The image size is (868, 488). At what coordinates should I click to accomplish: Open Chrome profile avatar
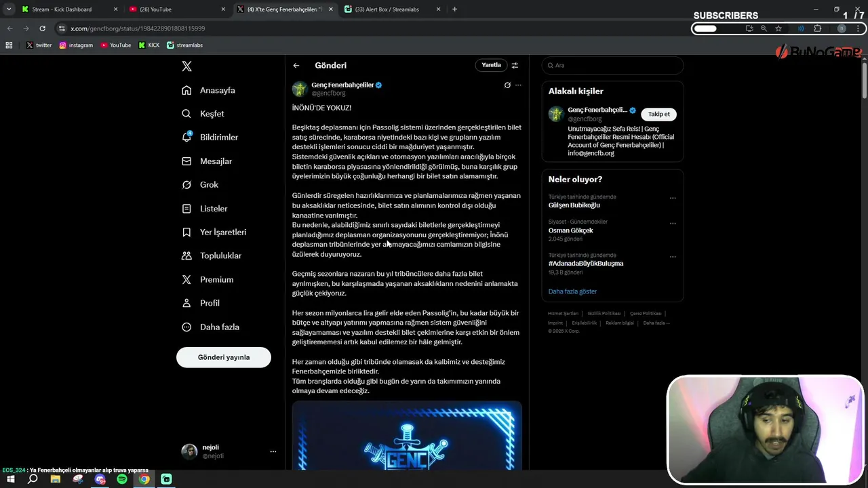(842, 28)
